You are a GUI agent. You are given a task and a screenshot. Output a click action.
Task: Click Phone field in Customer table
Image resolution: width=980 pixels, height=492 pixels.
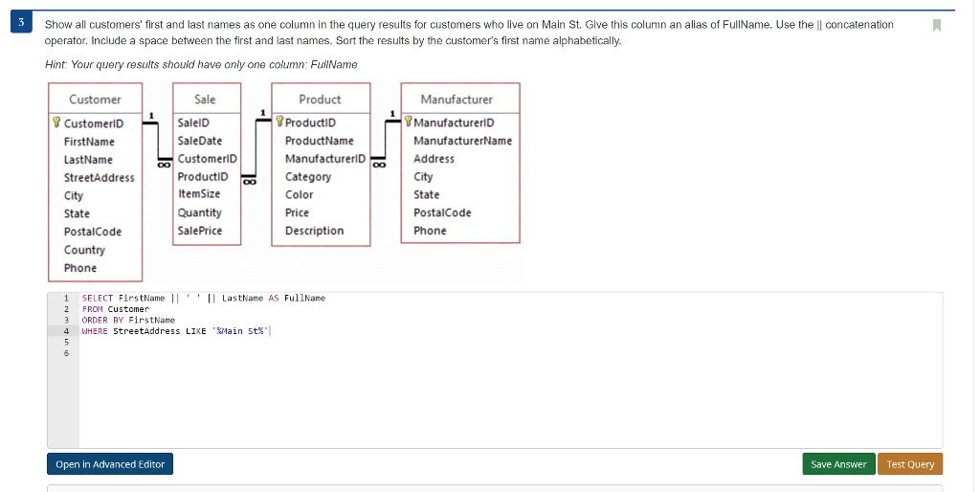pyautogui.click(x=80, y=268)
